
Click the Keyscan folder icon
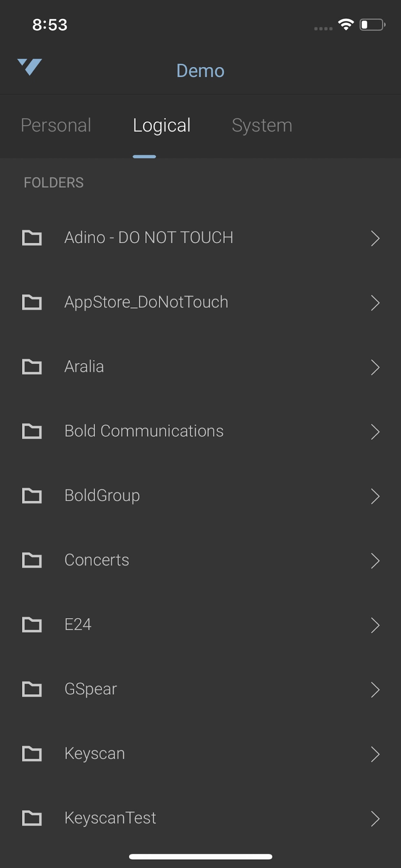(x=32, y=754)
